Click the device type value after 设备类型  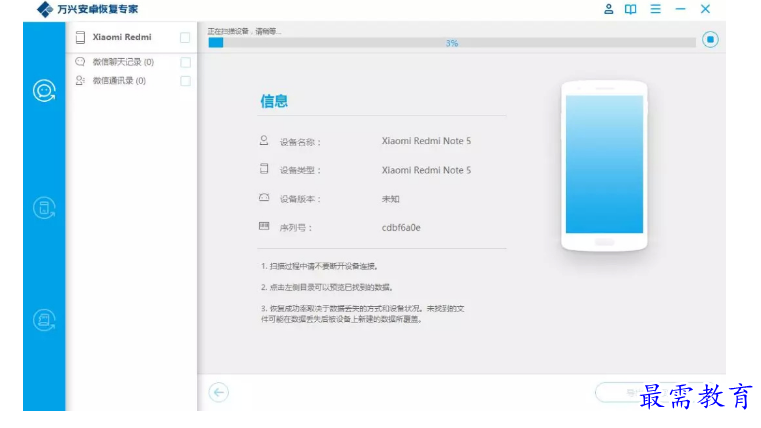coord(426,170)
